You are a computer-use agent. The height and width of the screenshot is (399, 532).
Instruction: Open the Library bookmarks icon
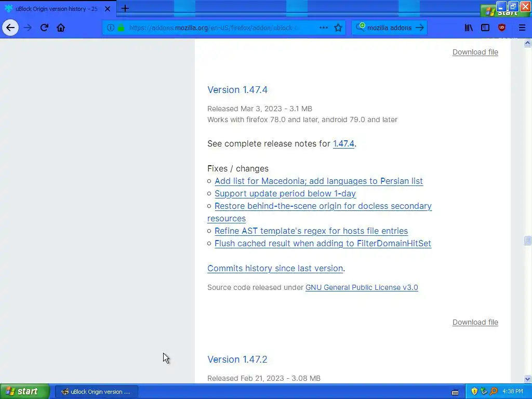(x=469, y=28)
